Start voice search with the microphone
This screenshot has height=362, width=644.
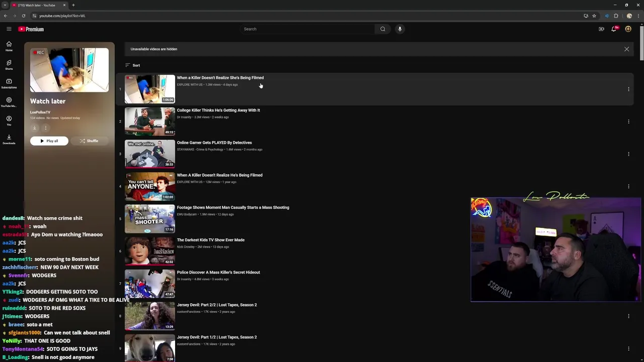pyautogui.click(x=400, y=29)
